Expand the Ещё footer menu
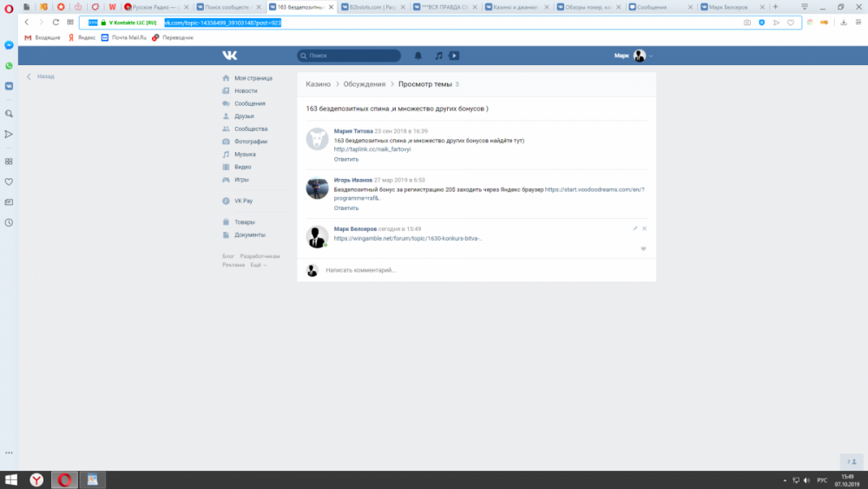The image size is (868, 489). point(258,265)
